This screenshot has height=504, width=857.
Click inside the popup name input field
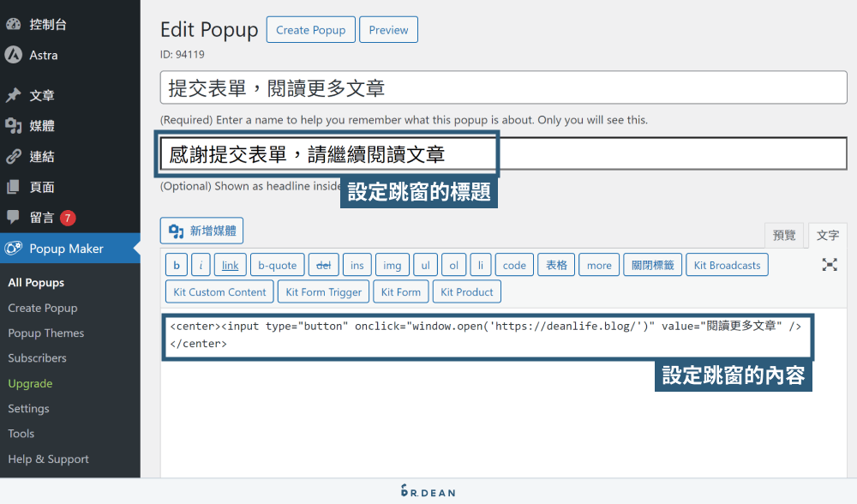coord(501,87)
